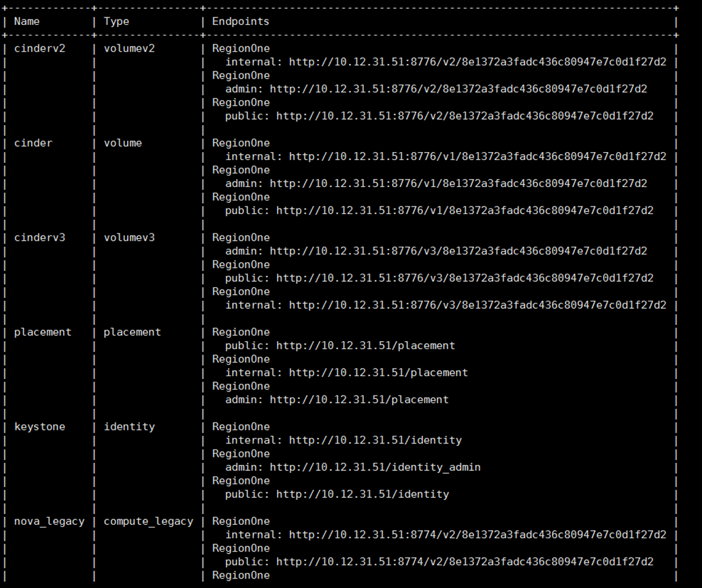Viewport: 702px width, 588px height.
Task: Click the cinderv2 admin endpoint URL
Action: pos(459,89)
